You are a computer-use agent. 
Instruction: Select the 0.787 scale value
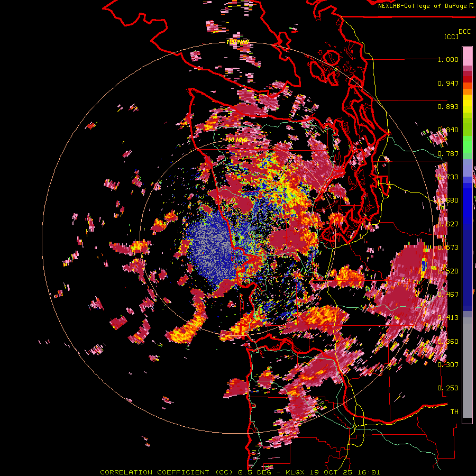[x=448, y=153]
